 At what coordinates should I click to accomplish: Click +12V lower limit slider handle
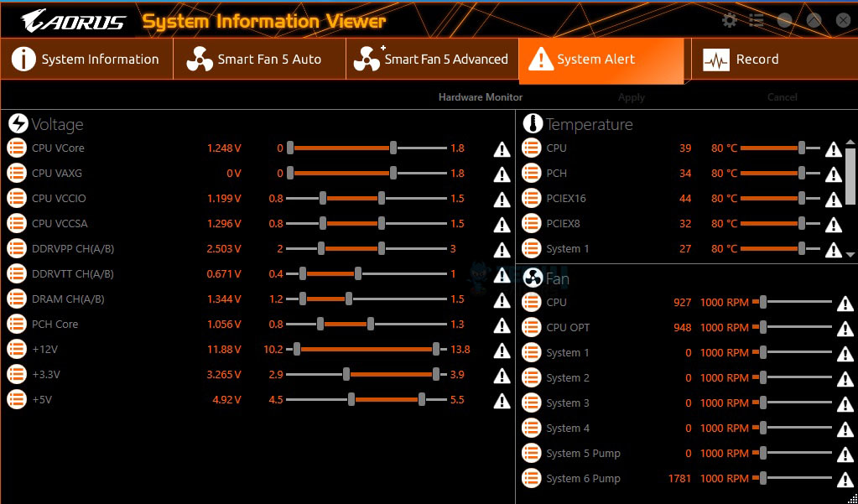297,349
